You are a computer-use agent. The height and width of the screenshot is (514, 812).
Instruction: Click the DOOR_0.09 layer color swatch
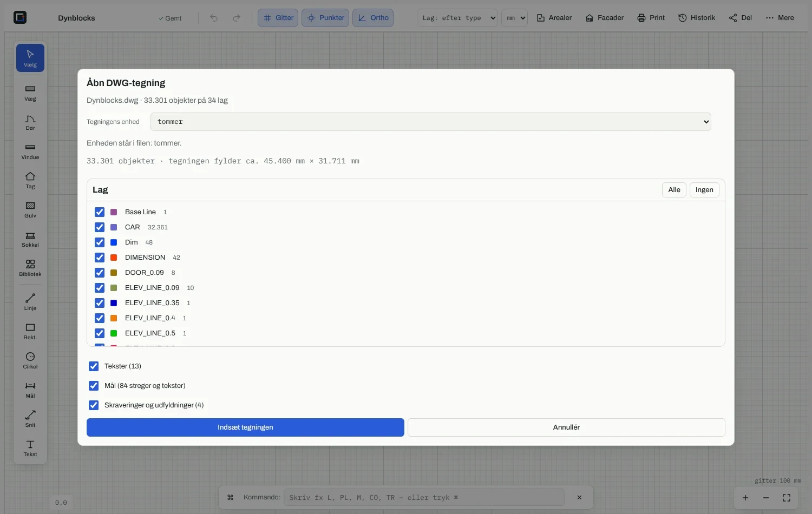coord(114,273)
